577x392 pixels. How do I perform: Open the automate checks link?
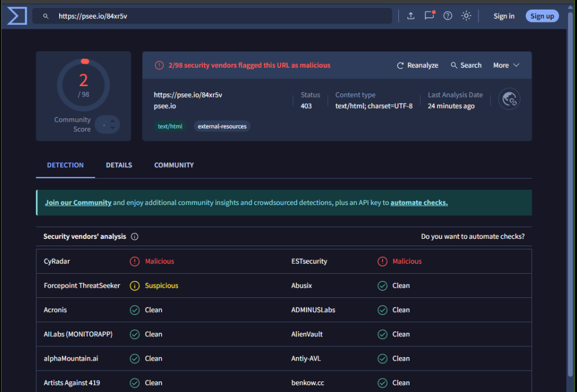(x=419, y=203)
